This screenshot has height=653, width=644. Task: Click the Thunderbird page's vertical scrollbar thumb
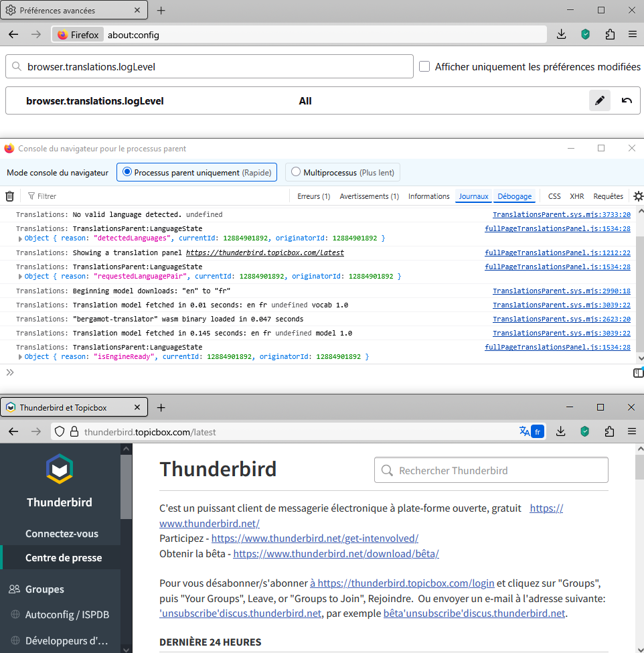(639, 467)
